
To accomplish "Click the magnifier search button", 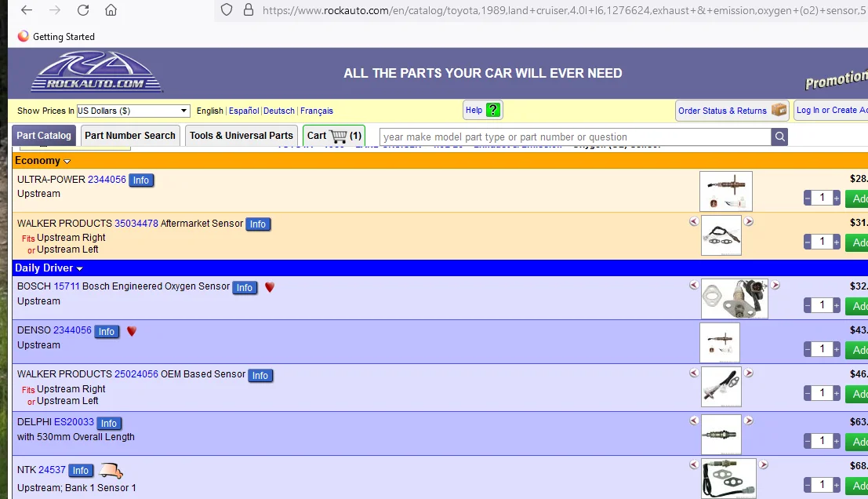I will pos(779,137).
